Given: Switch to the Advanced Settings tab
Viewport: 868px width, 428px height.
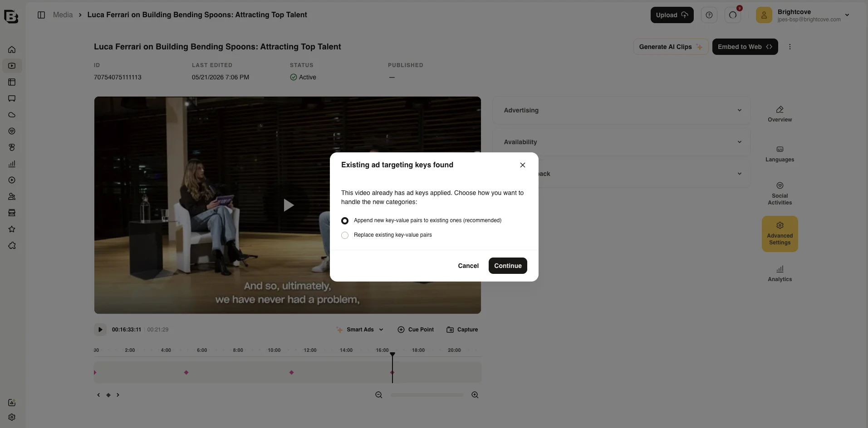Looking at the screenshot, I should [780, 233].
